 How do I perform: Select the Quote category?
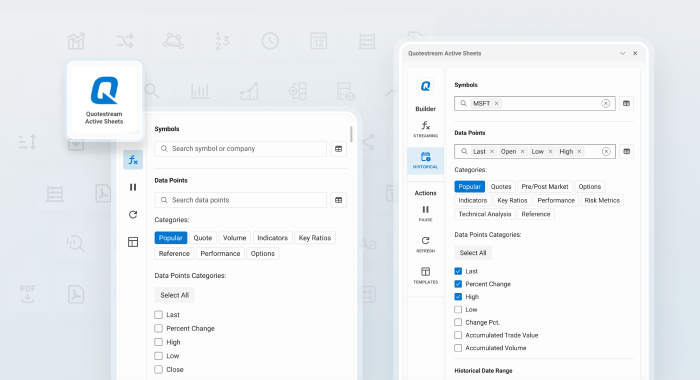pyautogui.click(x=203, y=238)
